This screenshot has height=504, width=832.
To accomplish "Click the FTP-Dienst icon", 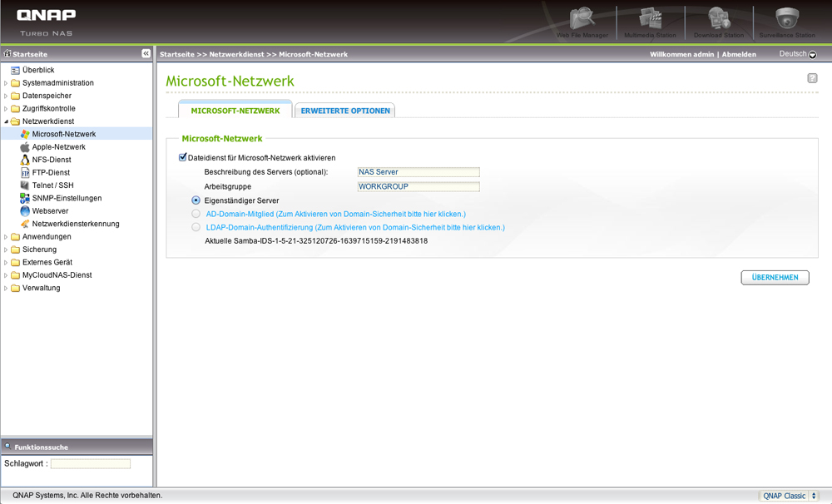I will pos(25,172).
